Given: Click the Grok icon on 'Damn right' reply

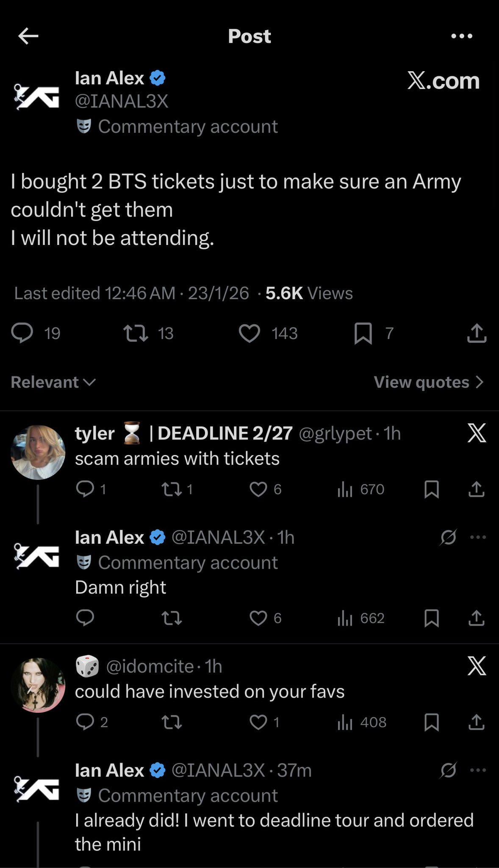Looking at the screenshot, I should coord(448,537).
